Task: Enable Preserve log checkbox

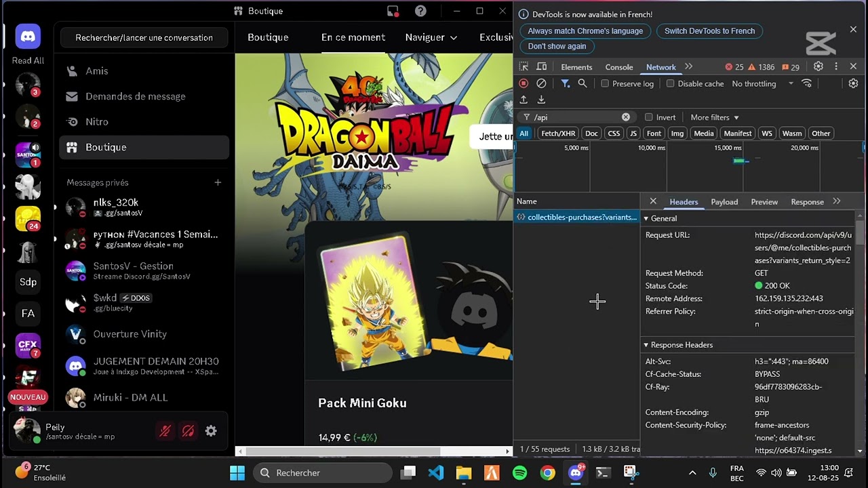Action: (x=605, y=83)
